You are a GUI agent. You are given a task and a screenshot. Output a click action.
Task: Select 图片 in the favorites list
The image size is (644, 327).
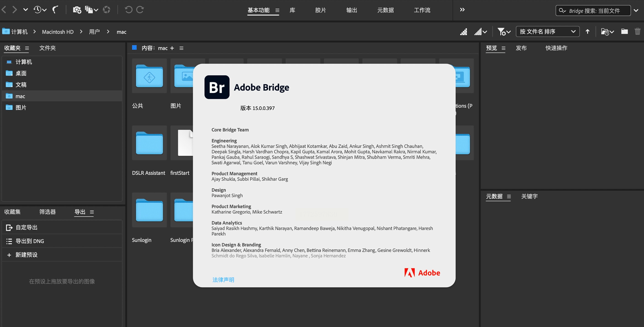(x=62, y=107)
